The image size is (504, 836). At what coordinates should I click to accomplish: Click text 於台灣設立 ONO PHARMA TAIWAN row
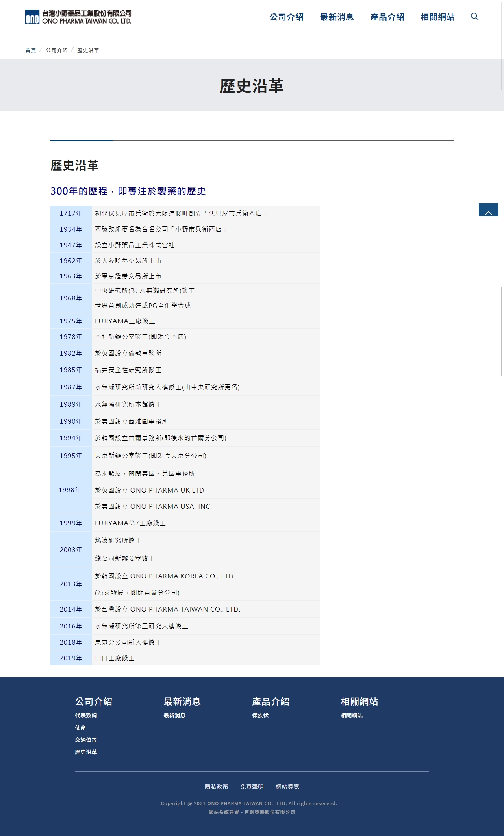tap(168, 609)
